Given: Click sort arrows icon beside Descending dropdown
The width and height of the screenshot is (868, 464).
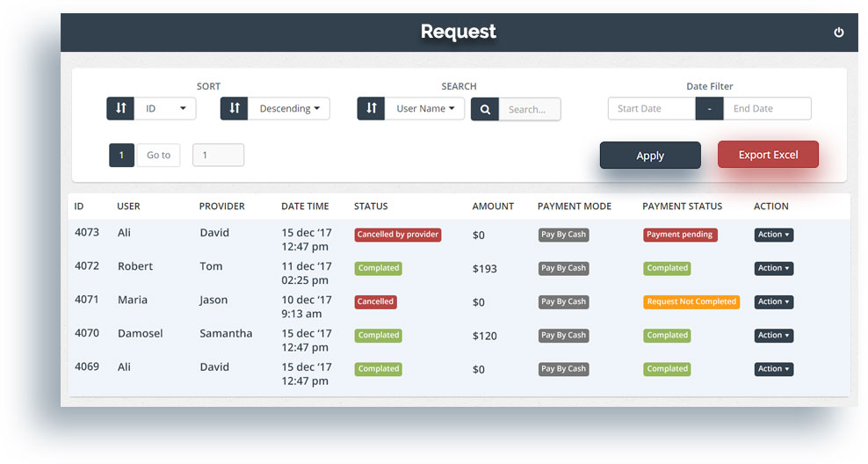Looking at the screenshot, I should coord(235,108).
